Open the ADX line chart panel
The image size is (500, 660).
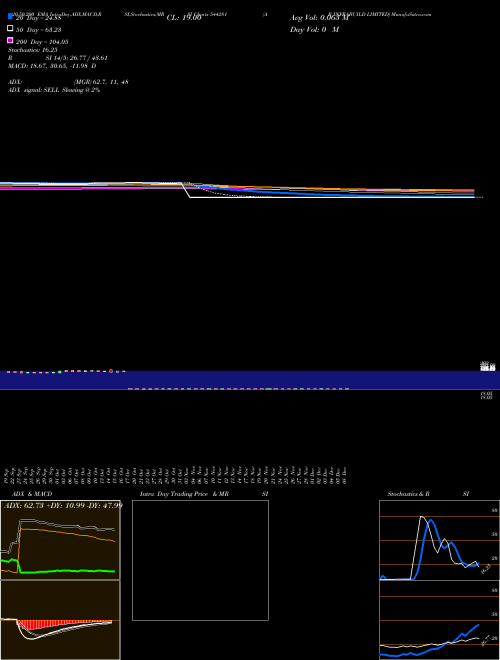(x=60, y=540)
